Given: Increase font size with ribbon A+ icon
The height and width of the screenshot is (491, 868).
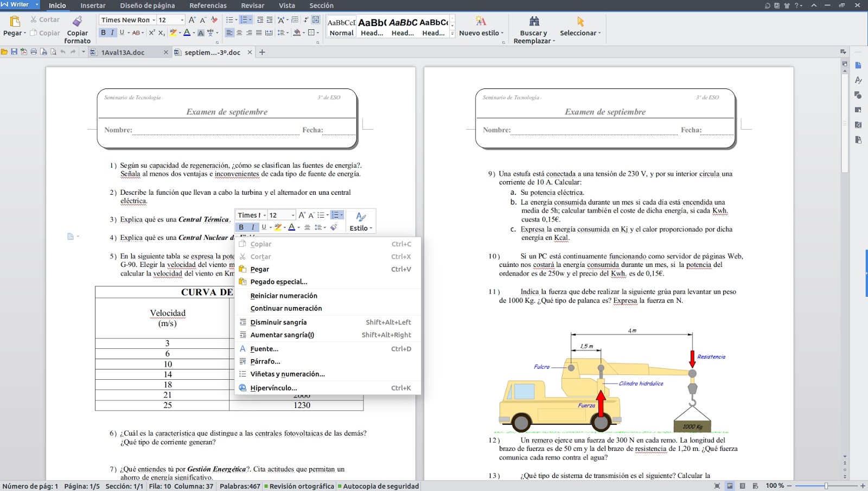Looking at the screenshot, I should pos(192,20).
